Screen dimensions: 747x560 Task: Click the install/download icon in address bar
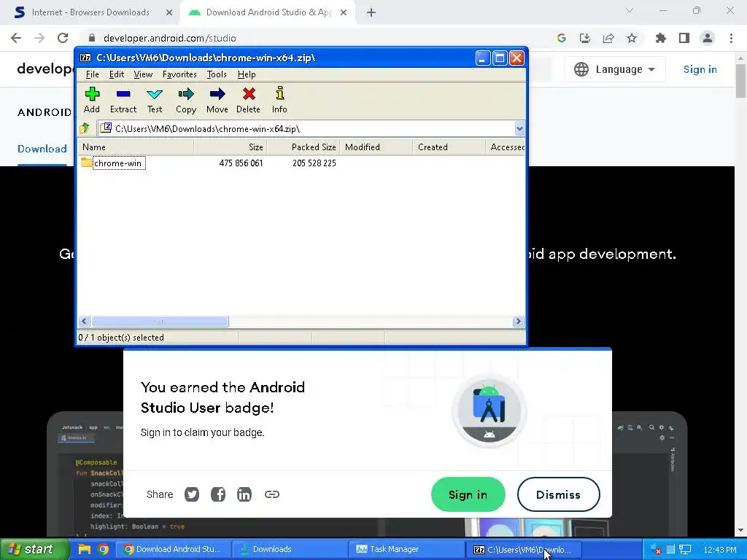point(585,38)
